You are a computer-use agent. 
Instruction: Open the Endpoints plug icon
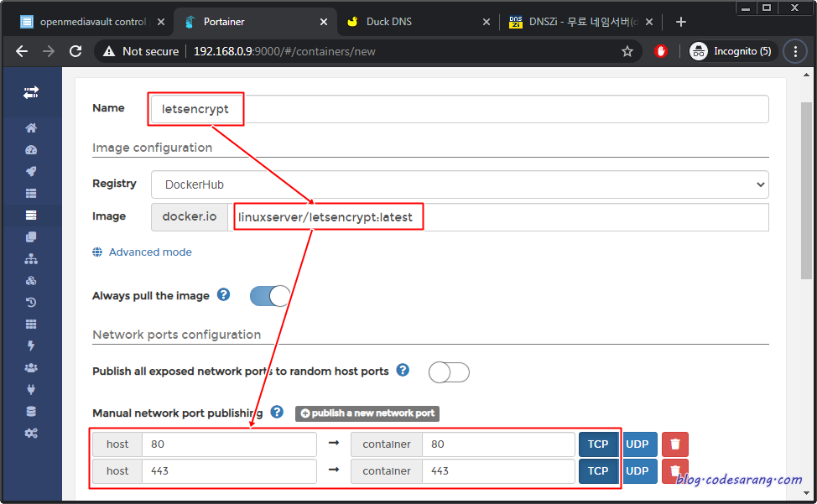point(31,389)
